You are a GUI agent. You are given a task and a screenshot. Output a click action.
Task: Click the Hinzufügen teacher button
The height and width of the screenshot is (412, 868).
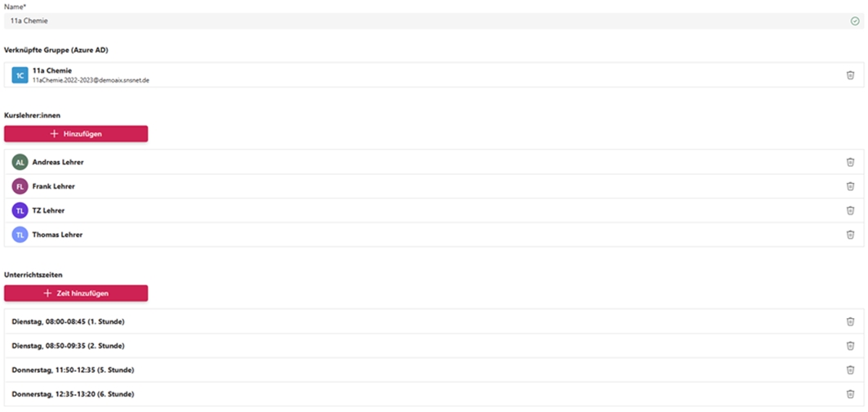(x=76, y=134)
